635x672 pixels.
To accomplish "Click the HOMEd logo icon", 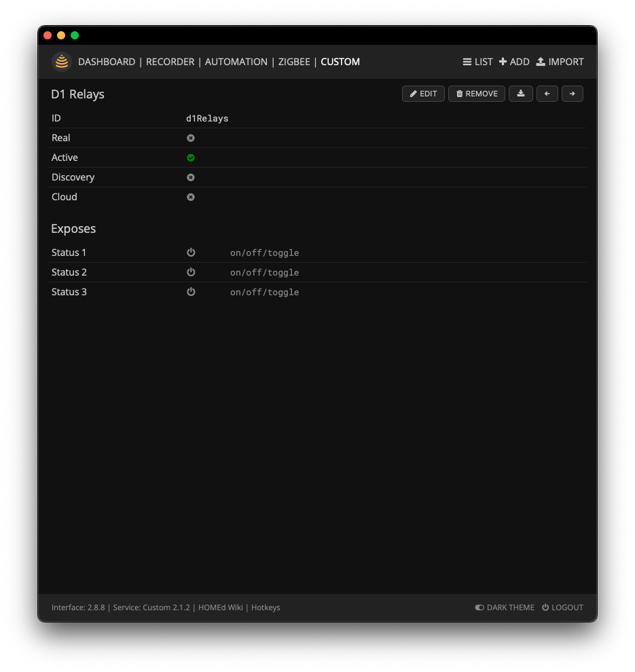I will pyautogui.click(x=62, y=62).
